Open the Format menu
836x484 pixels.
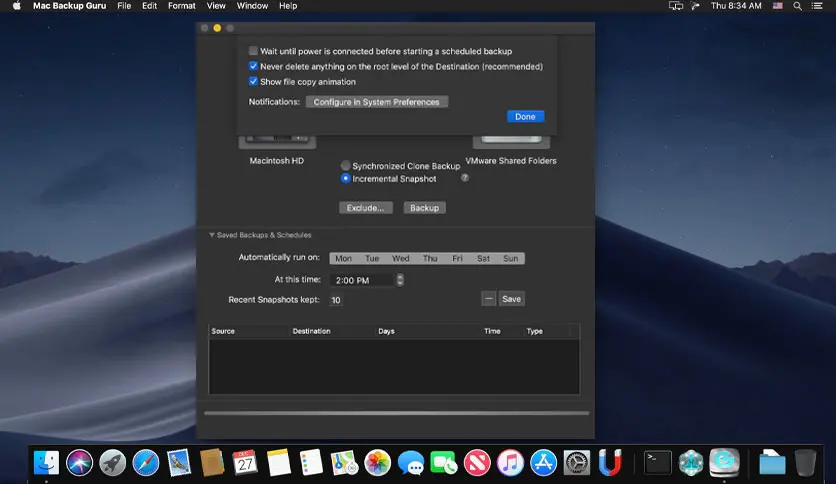tap(182, 6)
